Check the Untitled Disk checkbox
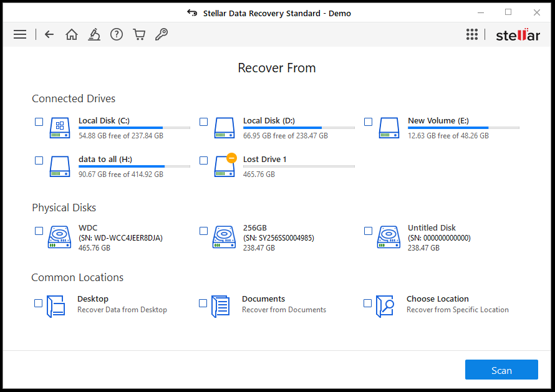 pos(368,231)
